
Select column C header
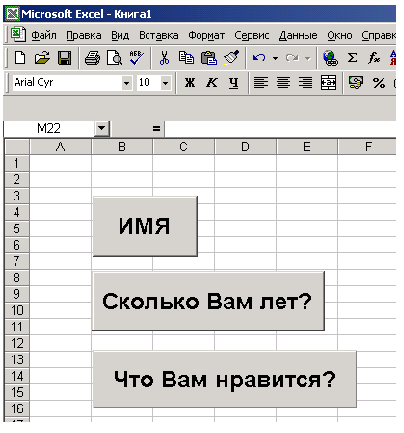point(183,147)
